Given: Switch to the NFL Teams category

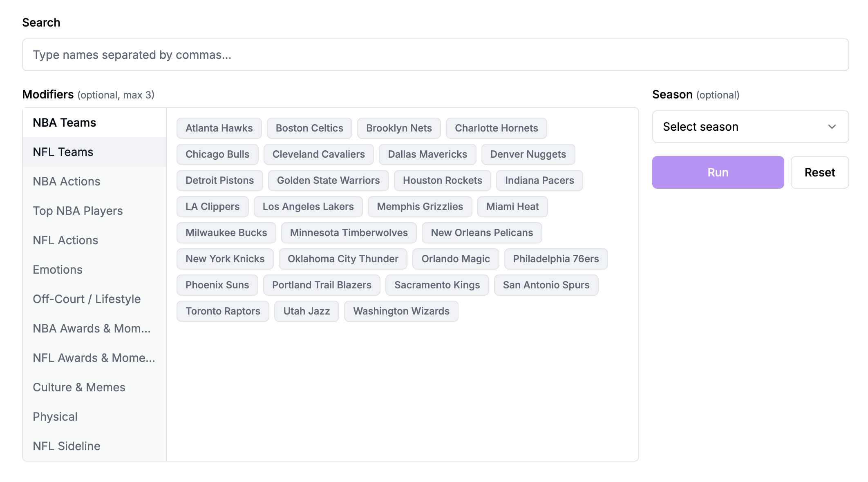Looking at the screenshot, I should (94, 152).
